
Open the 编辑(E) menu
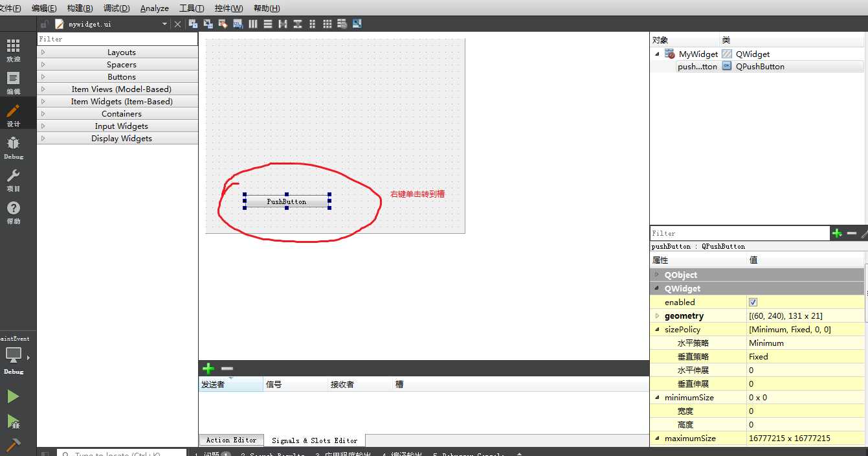pyautogui.click(x=44, y=8)
